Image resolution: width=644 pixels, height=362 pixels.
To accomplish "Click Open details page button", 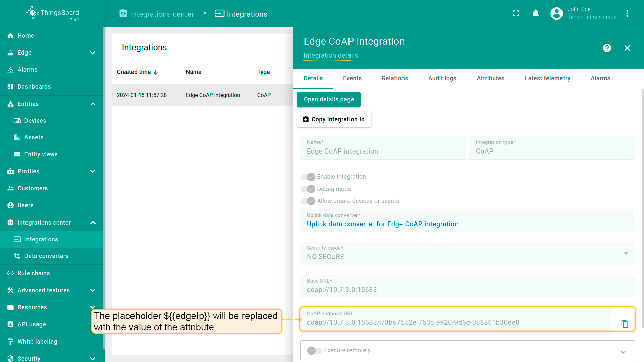I will coord(329,99).
